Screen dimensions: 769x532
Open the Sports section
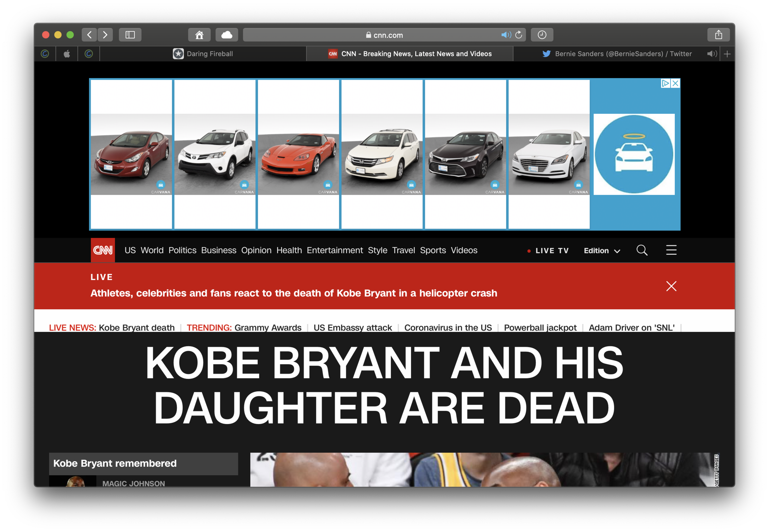433,250
